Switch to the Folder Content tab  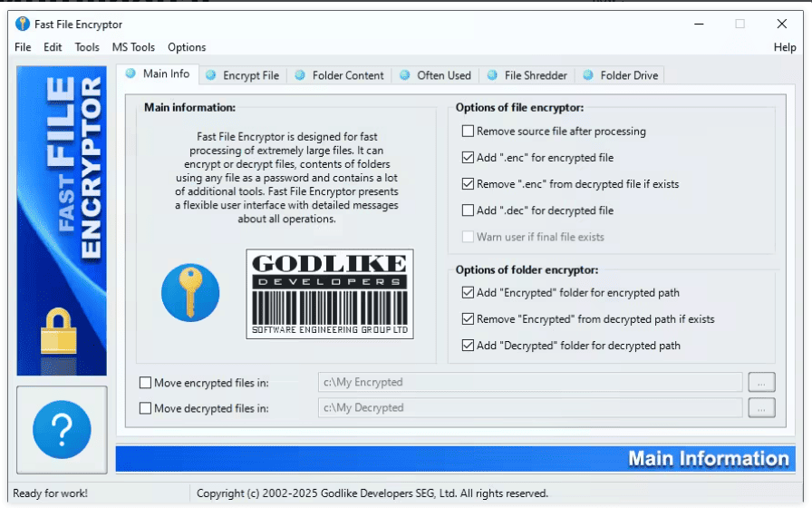pyautogui.click(x=339, y=75)
